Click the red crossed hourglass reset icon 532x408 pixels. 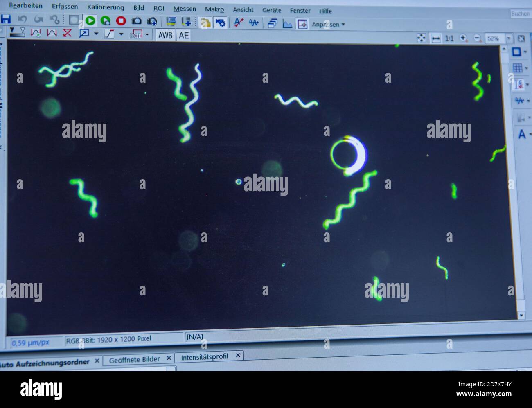(67, 33)
